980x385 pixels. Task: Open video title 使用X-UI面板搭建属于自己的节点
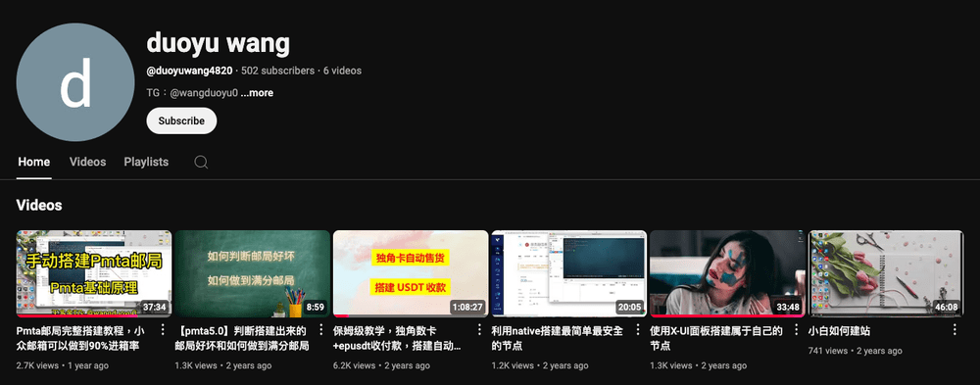coord(716,338)
